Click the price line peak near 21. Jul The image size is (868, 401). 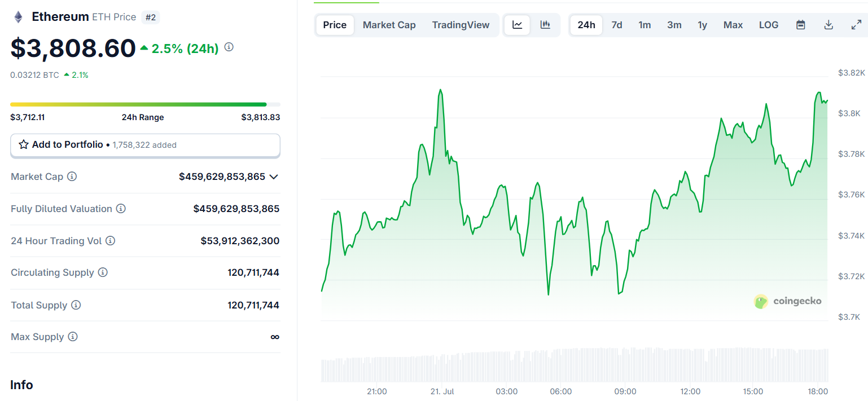click(x=440, y=90)
